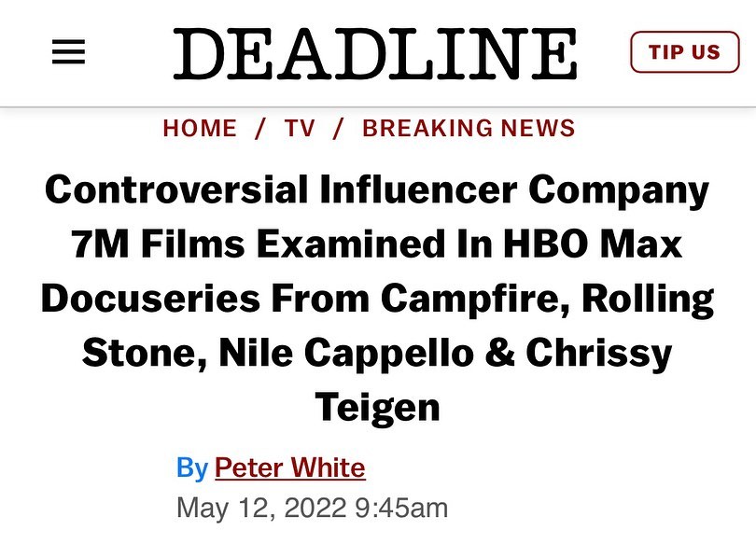Click the slash before BREAKING NEWS
756x544 pixels.
pos(339,128)
